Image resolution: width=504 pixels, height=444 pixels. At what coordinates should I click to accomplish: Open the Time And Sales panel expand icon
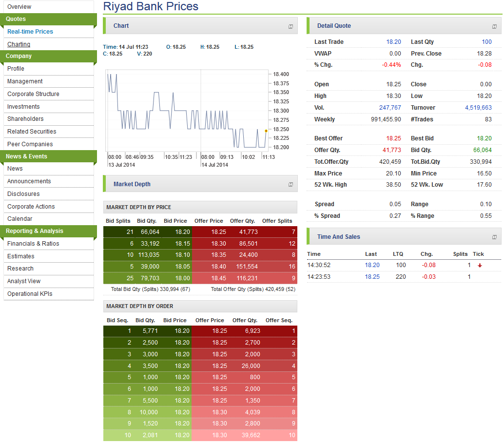pos(494,237)
